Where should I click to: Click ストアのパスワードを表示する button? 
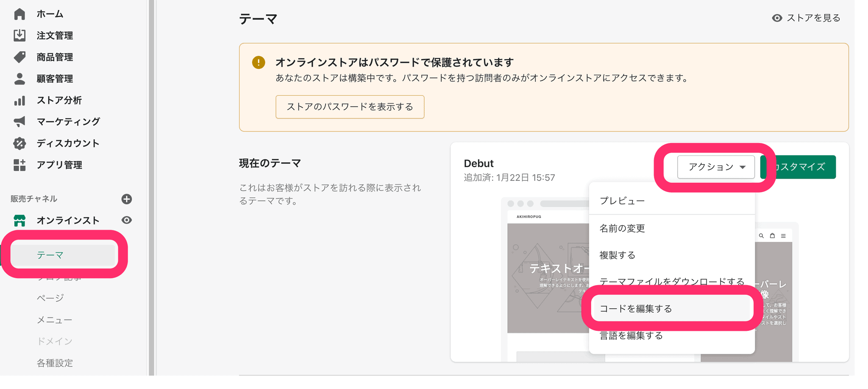pos(350,107)
